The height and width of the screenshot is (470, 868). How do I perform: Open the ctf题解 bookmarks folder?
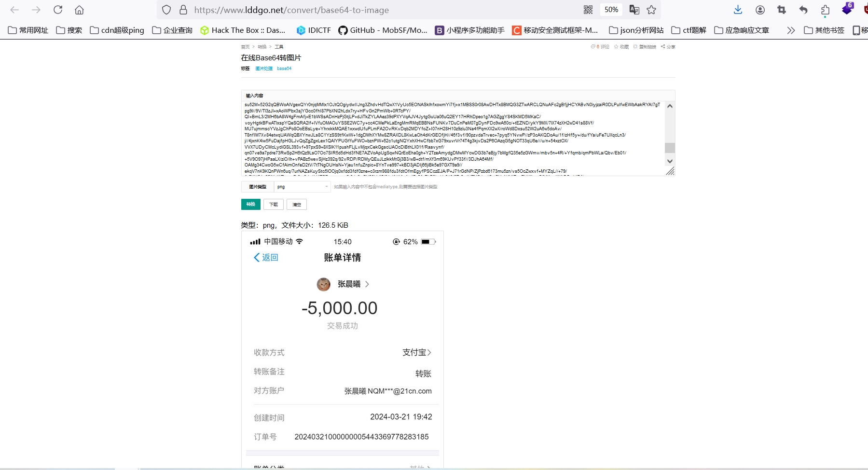tap(689, 30)
